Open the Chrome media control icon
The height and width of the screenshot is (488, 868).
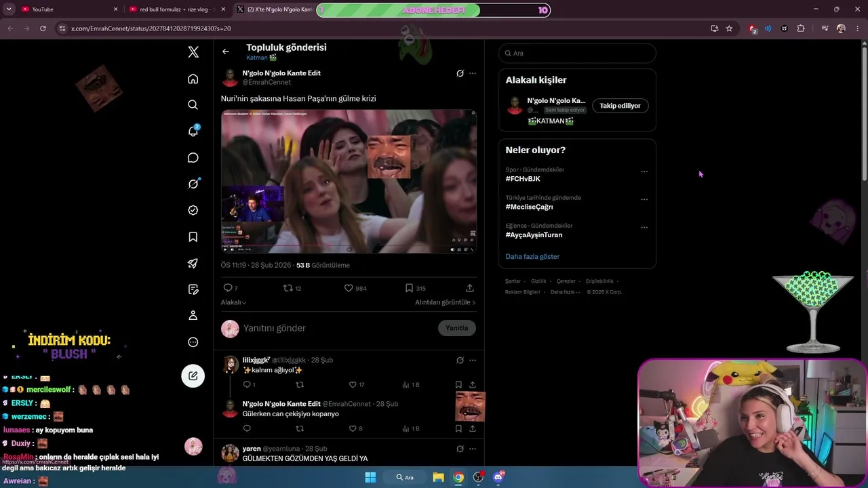pos(825,28)
